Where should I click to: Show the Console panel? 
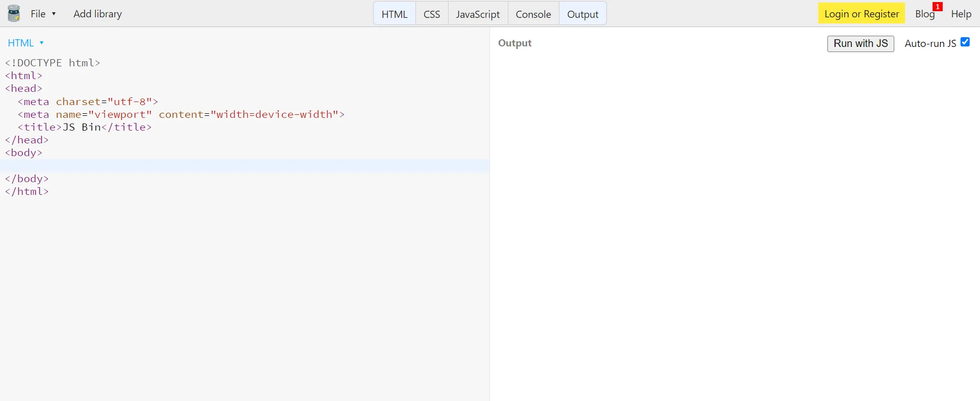(x=533, y=14)
